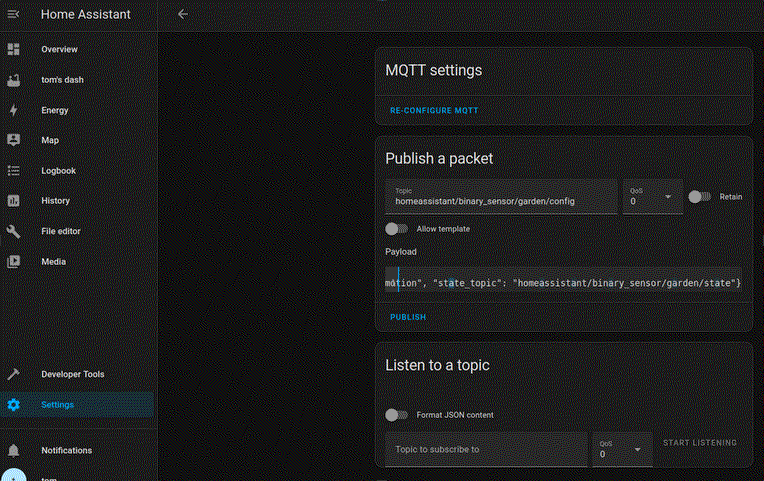
Task: Open Overview dashboard icon in sidebar
Action: (x=14, y=49)
